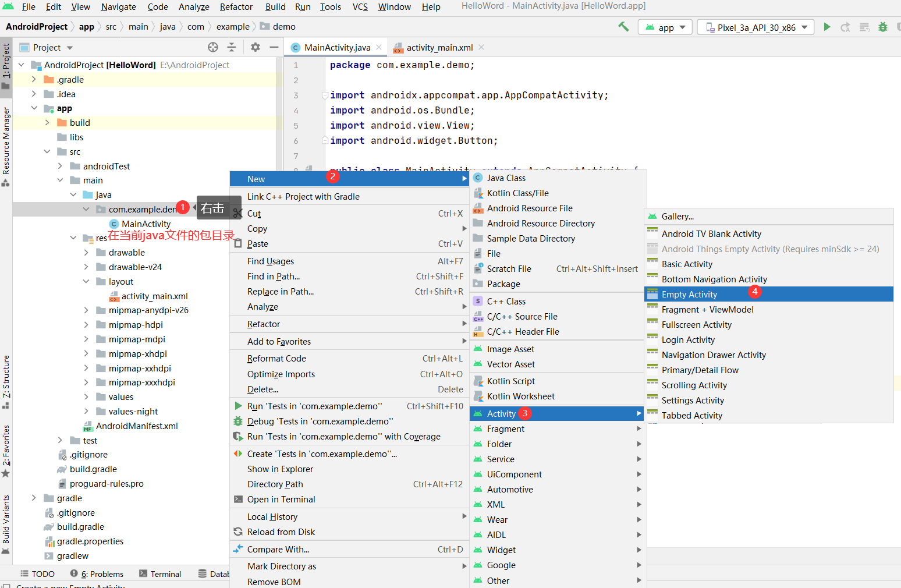Screen dimensions: 901x588
Task: Select AndroidManifest.xml in project tree
Action: (x=137, y=426)
